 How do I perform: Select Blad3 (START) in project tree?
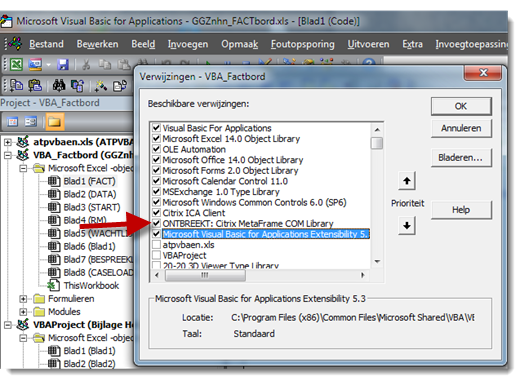(x=92, y=207)
